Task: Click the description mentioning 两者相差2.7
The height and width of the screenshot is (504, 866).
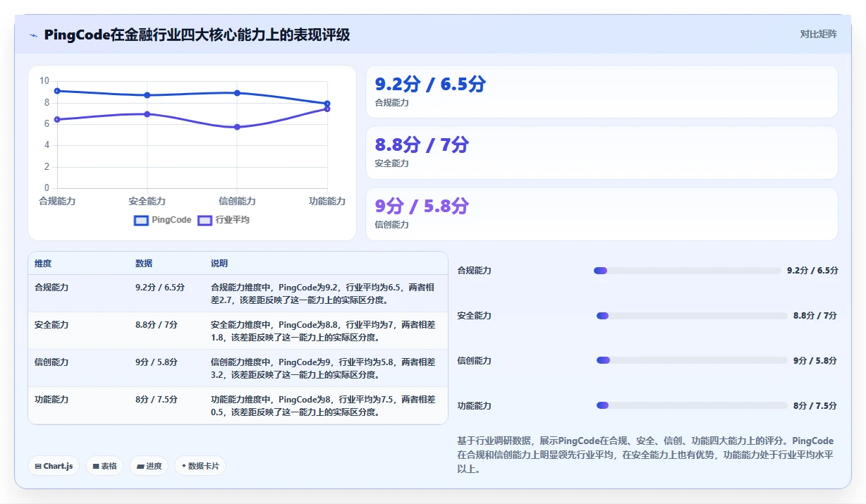Action: [324, 294]
